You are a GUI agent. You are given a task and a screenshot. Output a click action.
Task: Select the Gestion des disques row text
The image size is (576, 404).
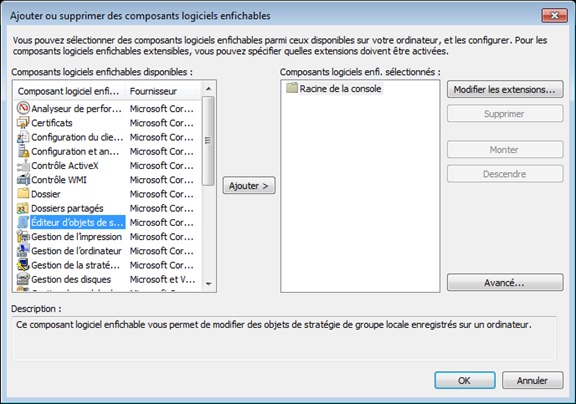[71, 279]
